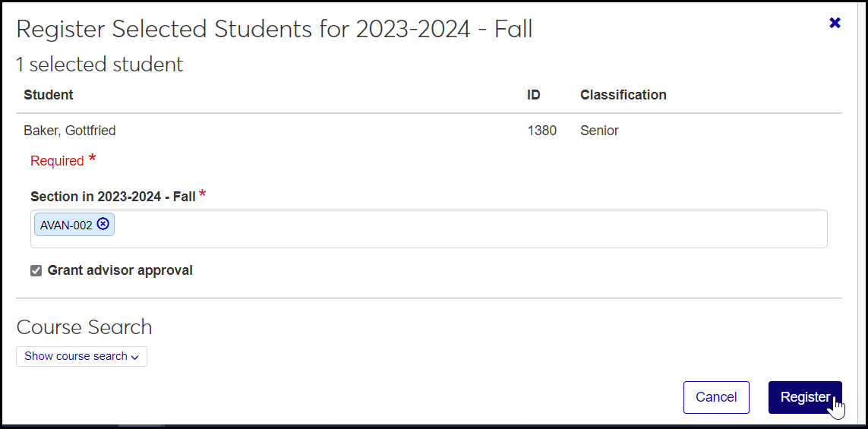Click the Student column header
The image size is (868, 429).
pos(49,95)
